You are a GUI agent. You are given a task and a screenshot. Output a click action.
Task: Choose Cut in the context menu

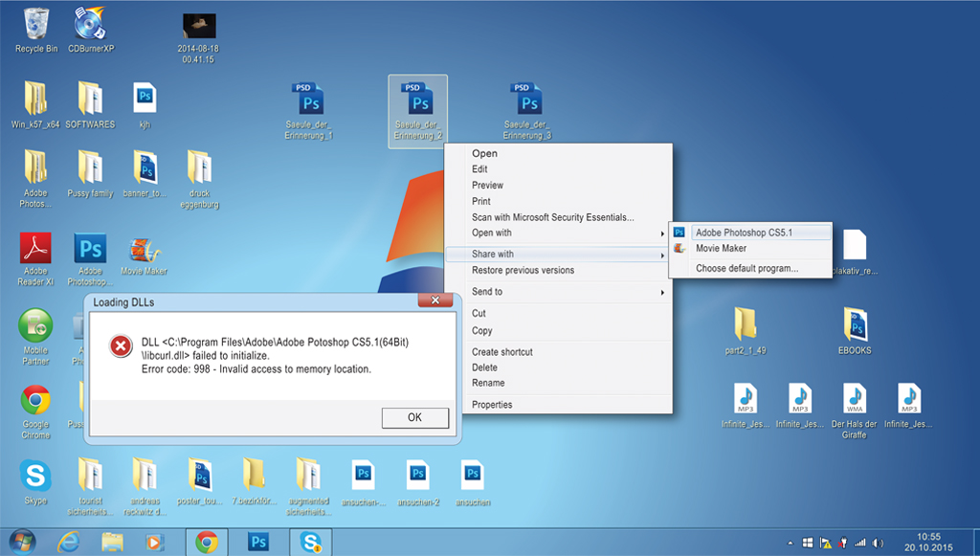pyautogui.click(x=558, y=314)
